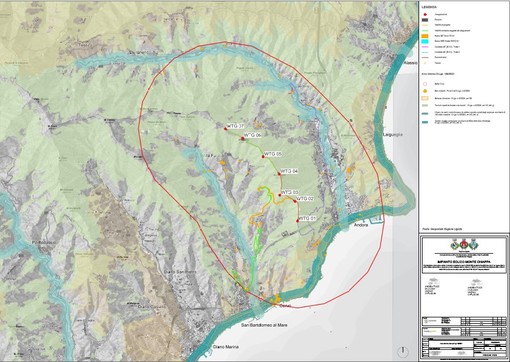Click the WTG 03 turbine marker
This screenshot has width=510, height=362.
coord(280,195)
